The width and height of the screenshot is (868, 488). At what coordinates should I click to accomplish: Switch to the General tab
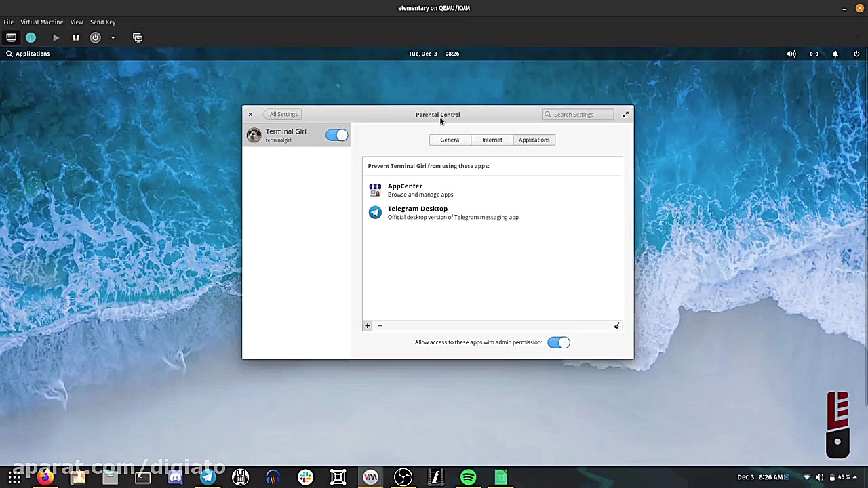(450, 140)
